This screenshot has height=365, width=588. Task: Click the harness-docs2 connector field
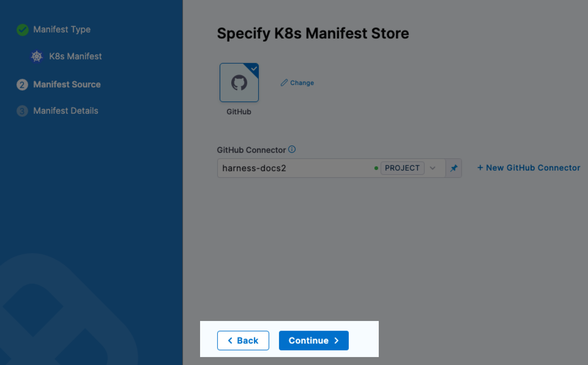(x=294, y=168)
